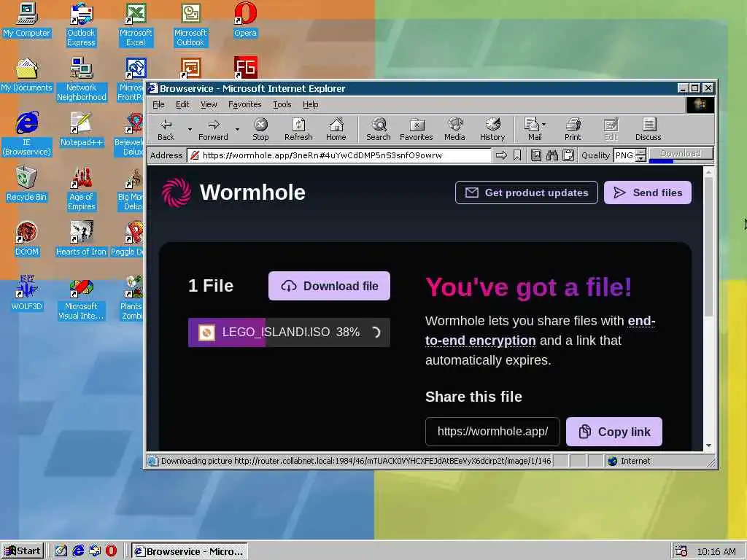The width and height of the screenshot is (747, 560).
Task: Click the address bar URL field
Action: coord(339,155)
